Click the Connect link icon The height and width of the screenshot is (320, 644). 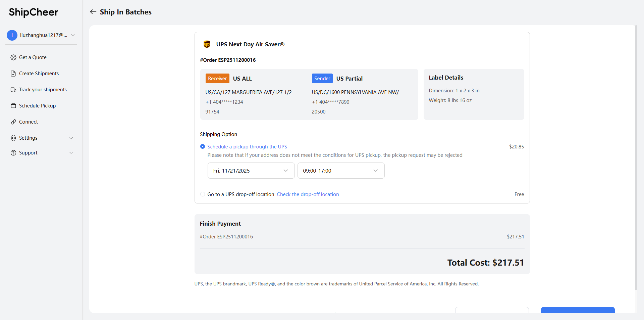coord(13,122)
